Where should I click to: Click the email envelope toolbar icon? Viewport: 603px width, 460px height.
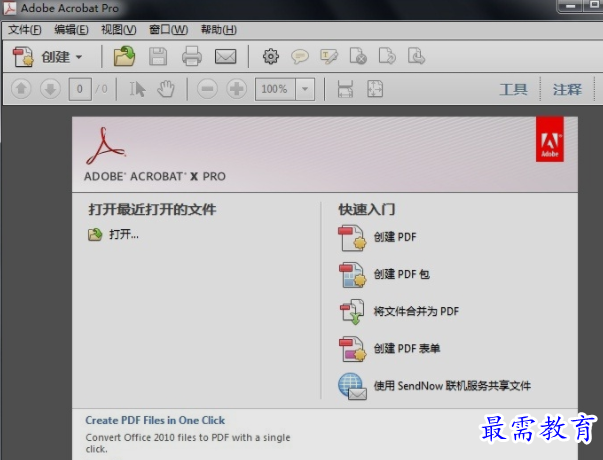pyautogui.click(x=225, y=57)
